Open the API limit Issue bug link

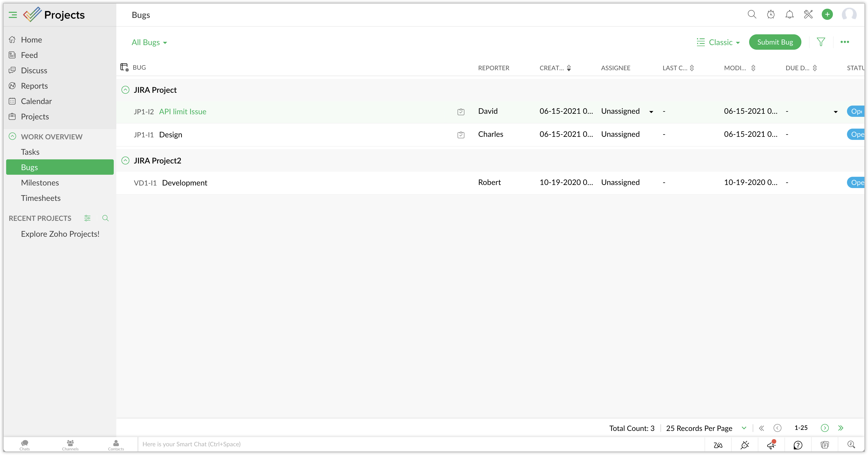click(x=183, y=111)
